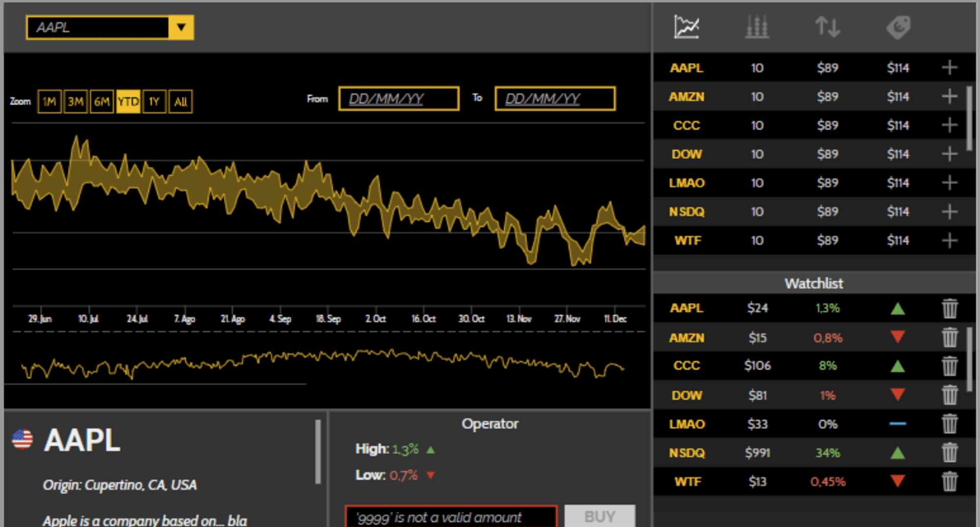Viewport: 980px width, 527px height.
Task: Click the DOW red down triangle in watchlist
Action: 898,395
